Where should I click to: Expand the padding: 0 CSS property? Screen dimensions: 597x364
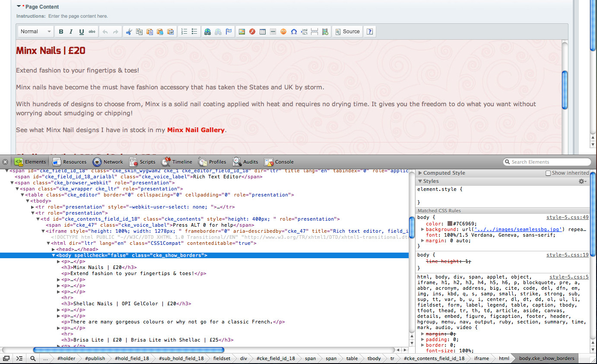423,340
